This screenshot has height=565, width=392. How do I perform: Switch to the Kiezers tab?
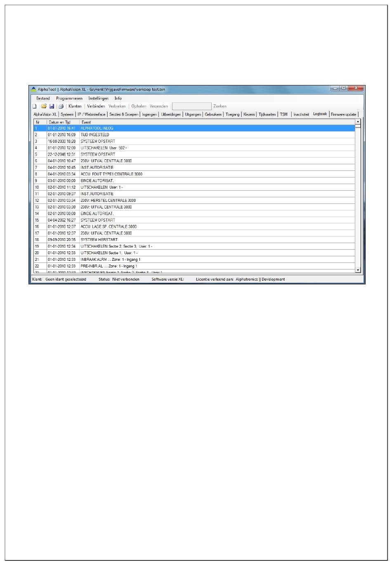249,114
